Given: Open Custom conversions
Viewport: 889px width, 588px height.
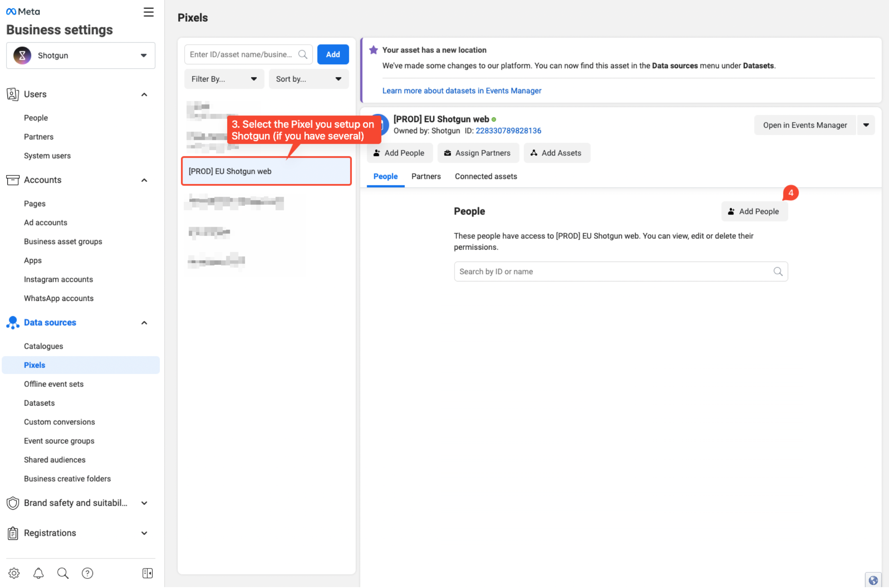Looking at the screenshot, I should coord(59,422).
